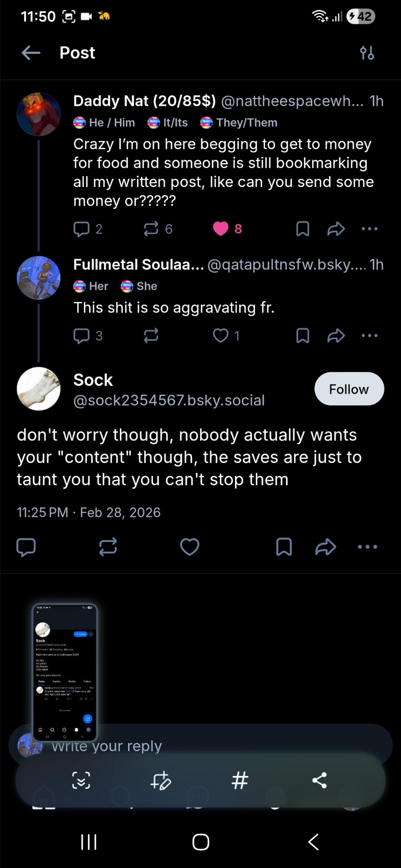Viewport: 401px width, 868px height.
Task: Like Fullmetal Soulaa's reply
Action: (221, 335)
